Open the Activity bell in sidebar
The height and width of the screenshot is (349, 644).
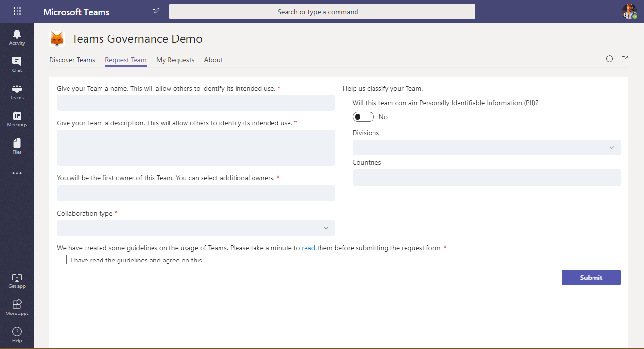[17, 37]
